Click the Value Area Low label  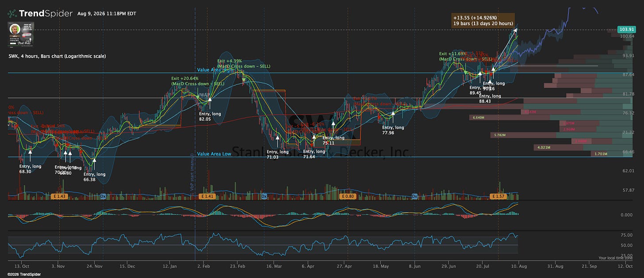click(214, 154)
